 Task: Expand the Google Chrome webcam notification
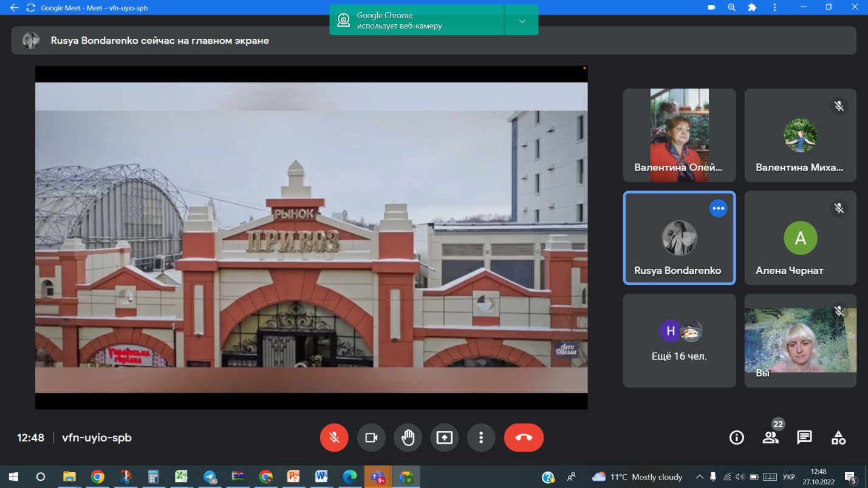(522, 21)
